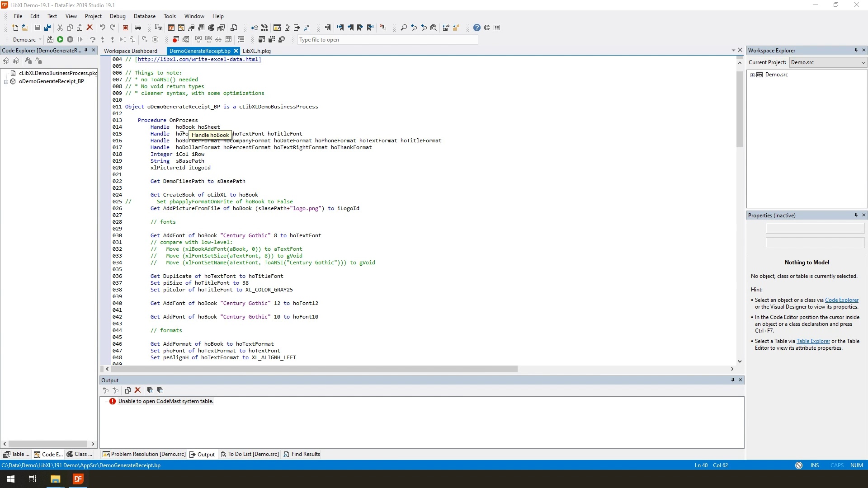868x488 pixels.
Task: Click the Undo arrow icon
Action: pos(103,28)
